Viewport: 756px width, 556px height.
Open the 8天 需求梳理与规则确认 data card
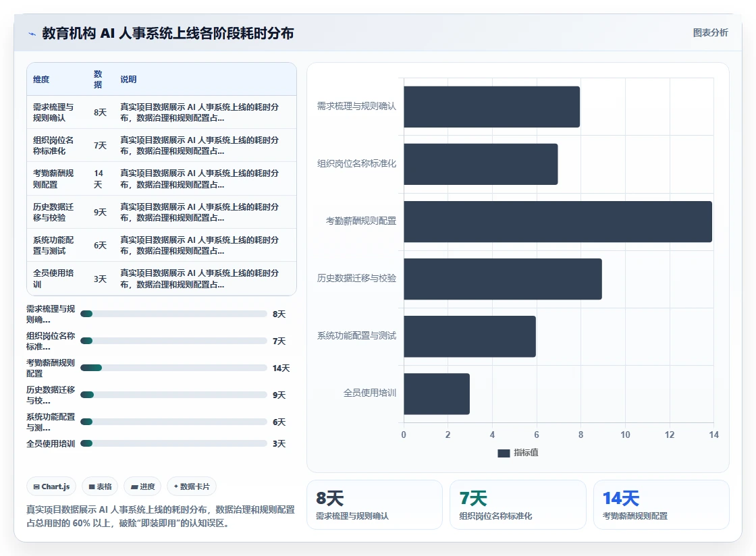[x=375, y=505]
